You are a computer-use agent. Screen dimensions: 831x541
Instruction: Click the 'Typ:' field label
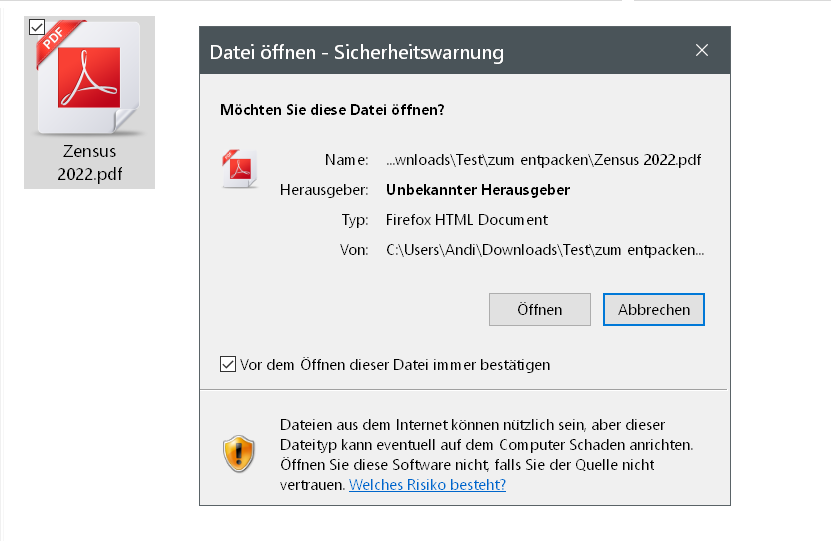tap(355, 220)
